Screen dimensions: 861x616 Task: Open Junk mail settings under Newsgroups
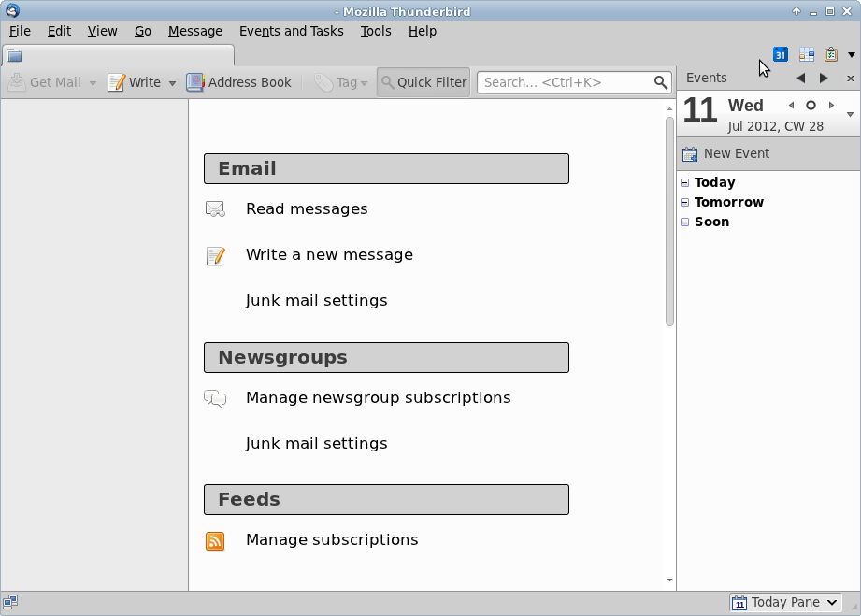(316, 444)
